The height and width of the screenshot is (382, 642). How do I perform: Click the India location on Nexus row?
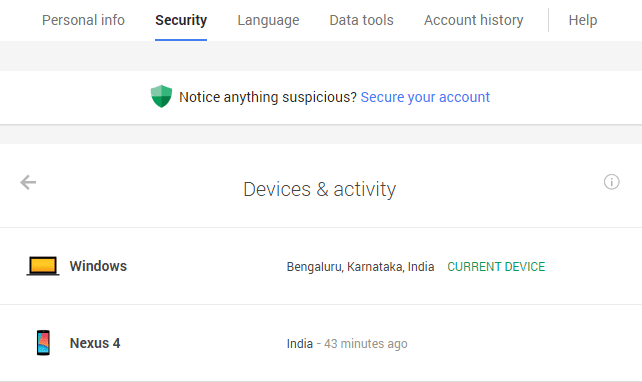click(x=300, y=344)
